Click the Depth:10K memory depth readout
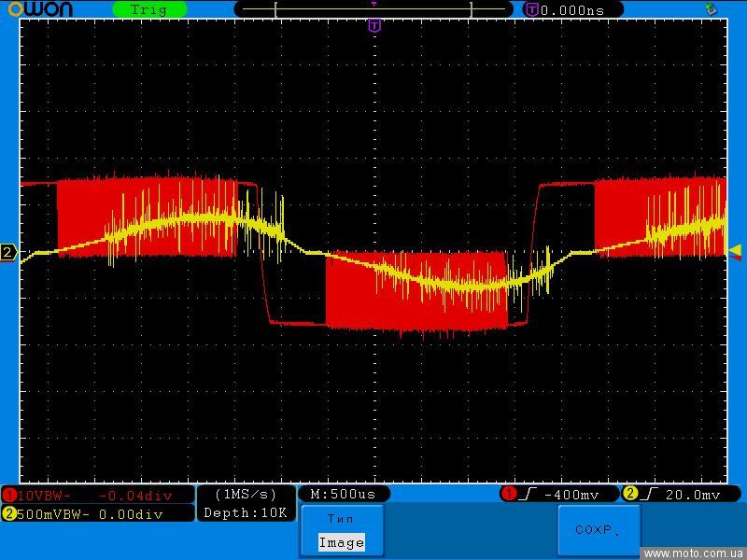 click(246, 512)
